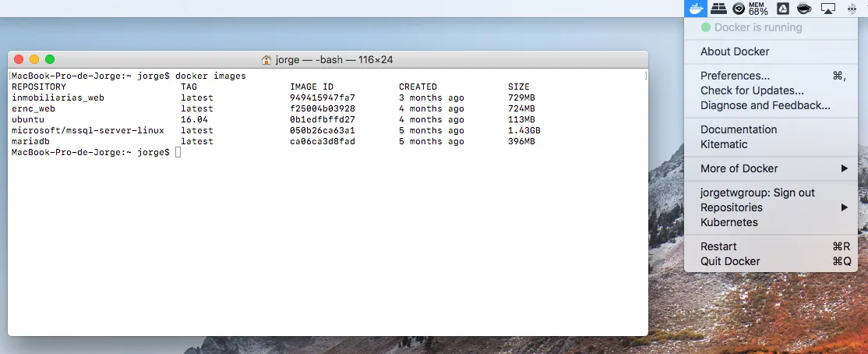
Task: Click the 729MB size value
Action: 521,97
